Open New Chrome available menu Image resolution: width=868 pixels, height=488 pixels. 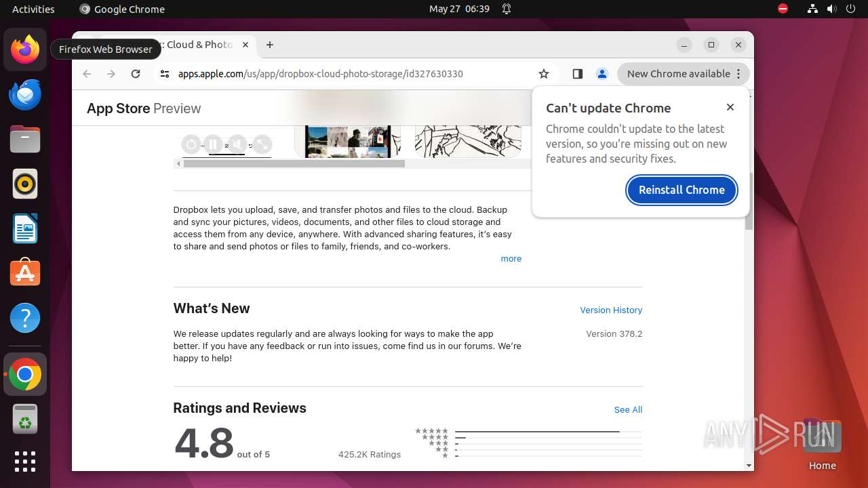coord(684,74)
